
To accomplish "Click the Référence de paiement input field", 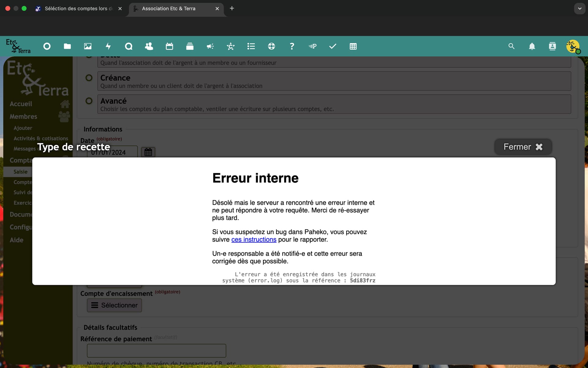I will point(156,351).
